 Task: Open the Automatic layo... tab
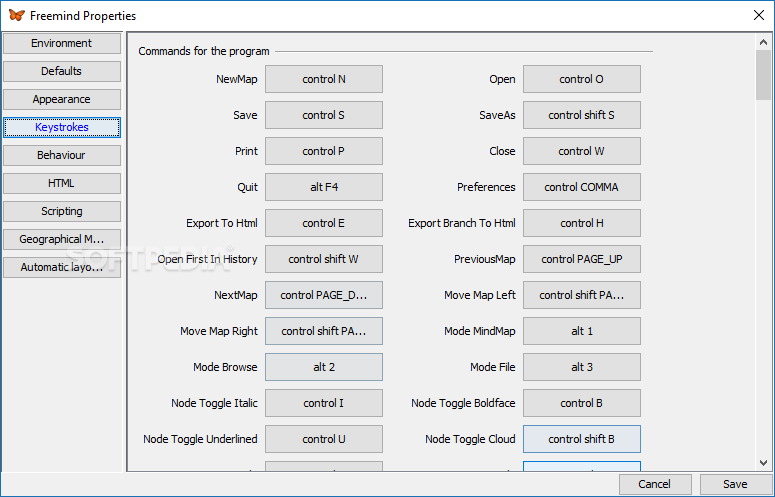(62, 267)
